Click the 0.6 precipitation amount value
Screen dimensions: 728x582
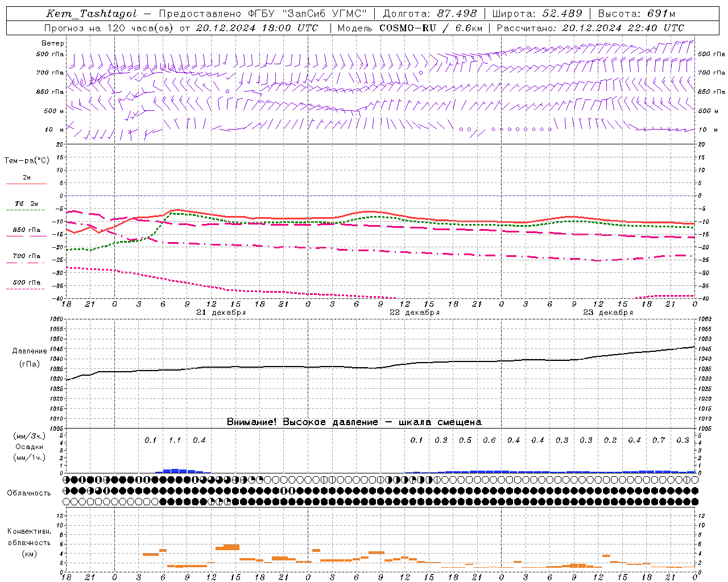(x=489, y=440)
